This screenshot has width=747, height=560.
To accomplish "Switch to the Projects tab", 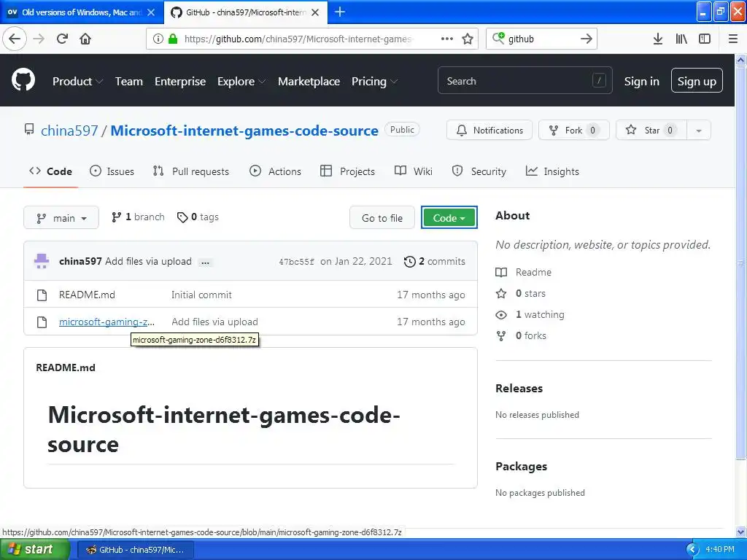I will [x=348, y=171].
